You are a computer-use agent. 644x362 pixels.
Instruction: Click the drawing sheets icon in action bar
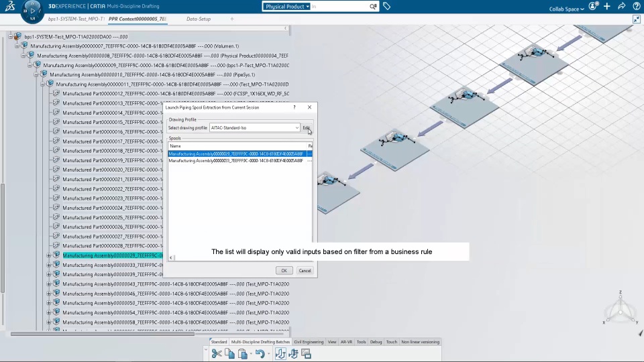click(307, 353)
